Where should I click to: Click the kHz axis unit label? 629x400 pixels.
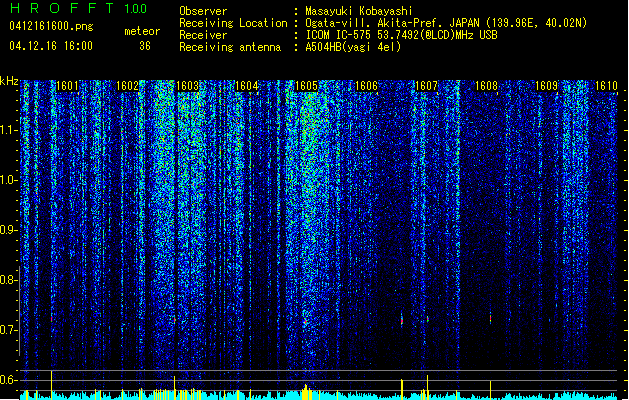click(9, 81)
